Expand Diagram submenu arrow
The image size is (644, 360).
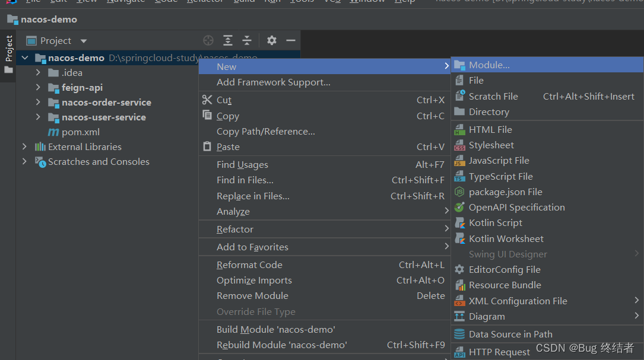(x=637, y=316)
